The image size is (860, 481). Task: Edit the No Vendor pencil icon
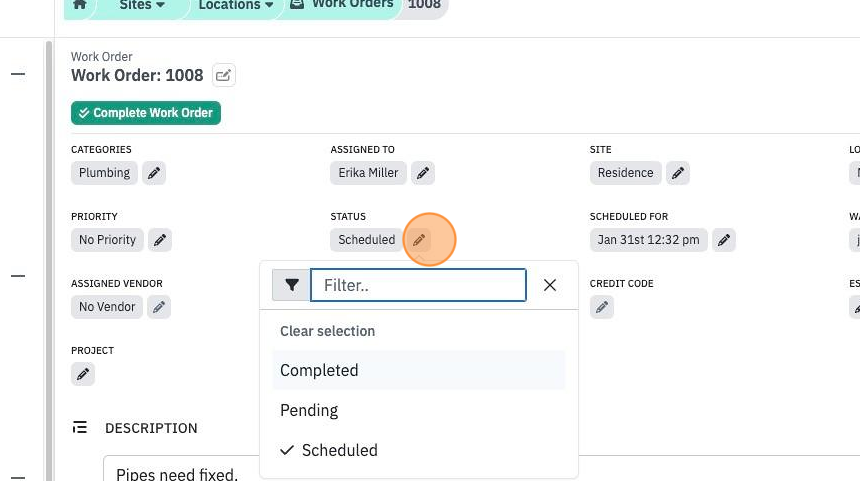tap(159, 307)
